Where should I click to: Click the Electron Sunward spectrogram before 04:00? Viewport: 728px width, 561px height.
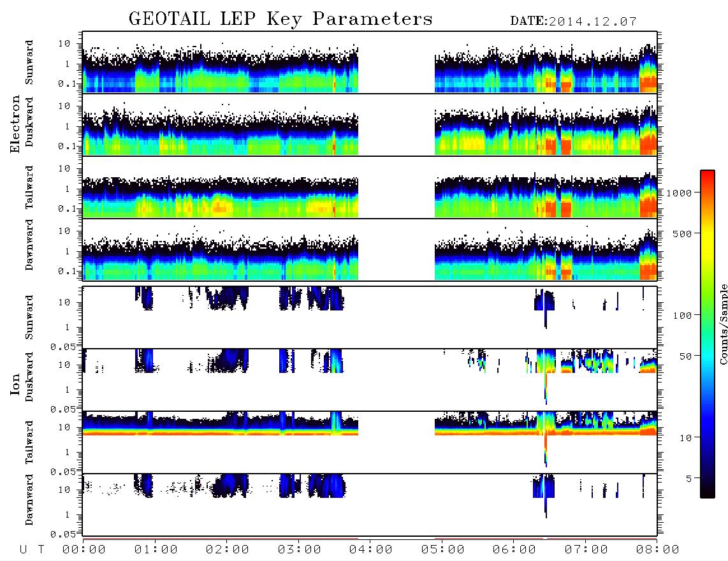221,69
